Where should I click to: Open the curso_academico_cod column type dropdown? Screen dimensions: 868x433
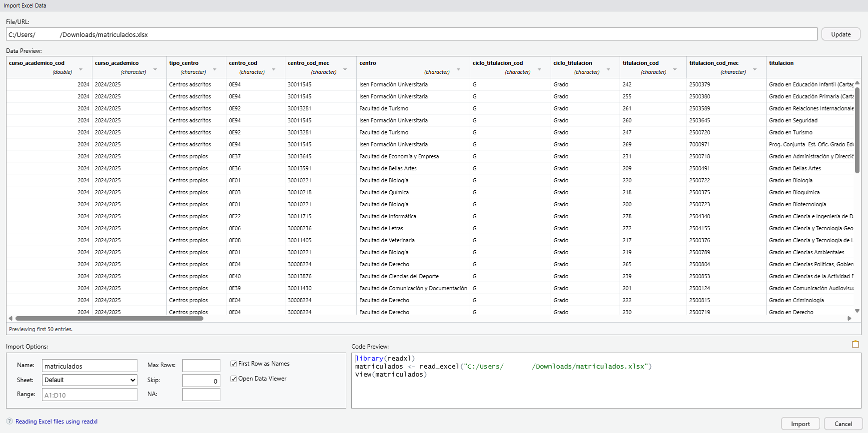[x=80, y=69]
